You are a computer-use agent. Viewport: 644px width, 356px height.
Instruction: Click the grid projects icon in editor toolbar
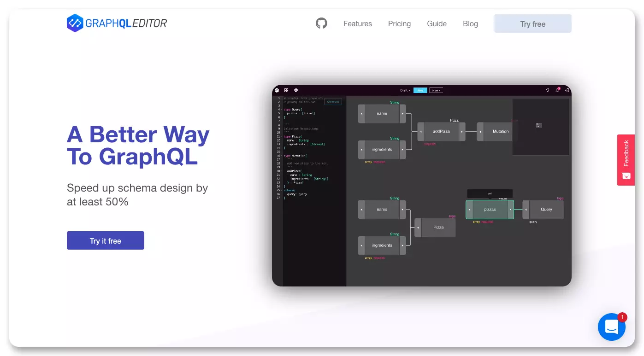click(286, 90)
